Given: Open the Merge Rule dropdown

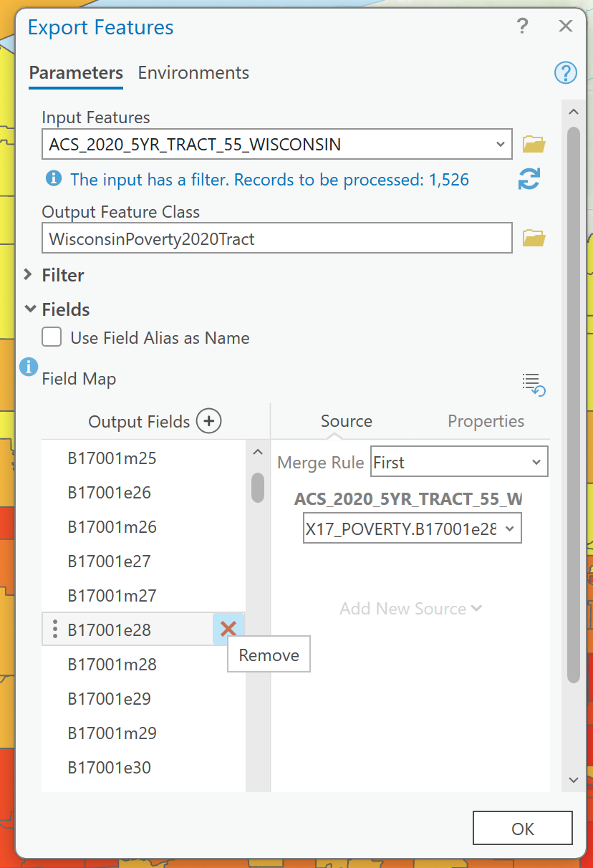Looking at the screenshot, I should 459,462.
